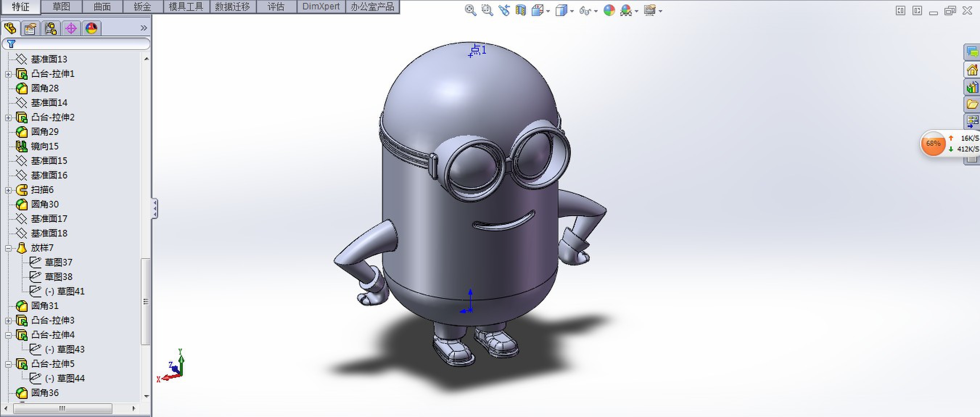The height and width of the screenshot is (417, 980).
Task: Open the PropertyManager tab icon
Action: [30, 28]
